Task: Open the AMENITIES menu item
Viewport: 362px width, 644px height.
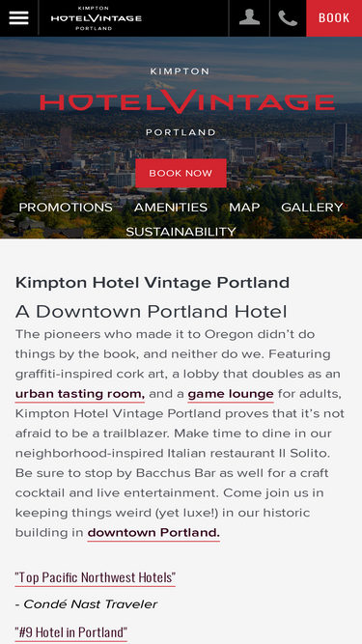Action: [171, 208]
